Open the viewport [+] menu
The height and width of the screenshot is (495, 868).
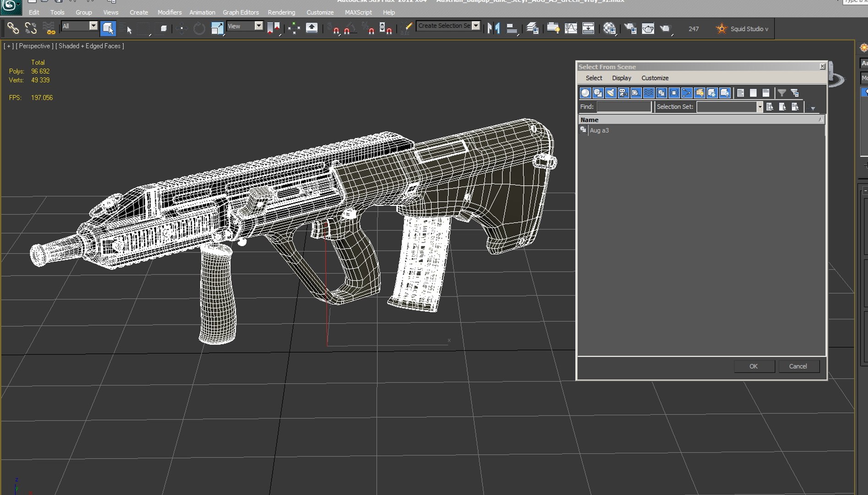[x=9, y=46]
